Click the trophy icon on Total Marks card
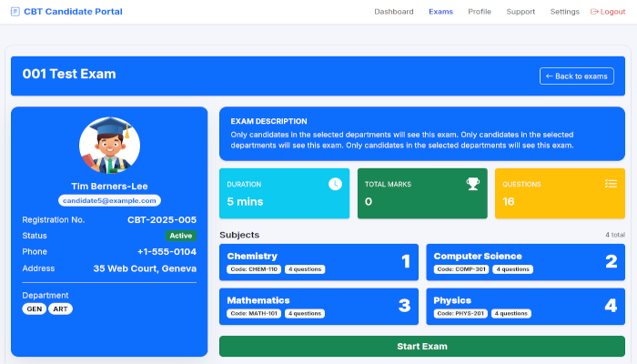Image resolution: width=637 pixels, height=364 pixels. 472,184
